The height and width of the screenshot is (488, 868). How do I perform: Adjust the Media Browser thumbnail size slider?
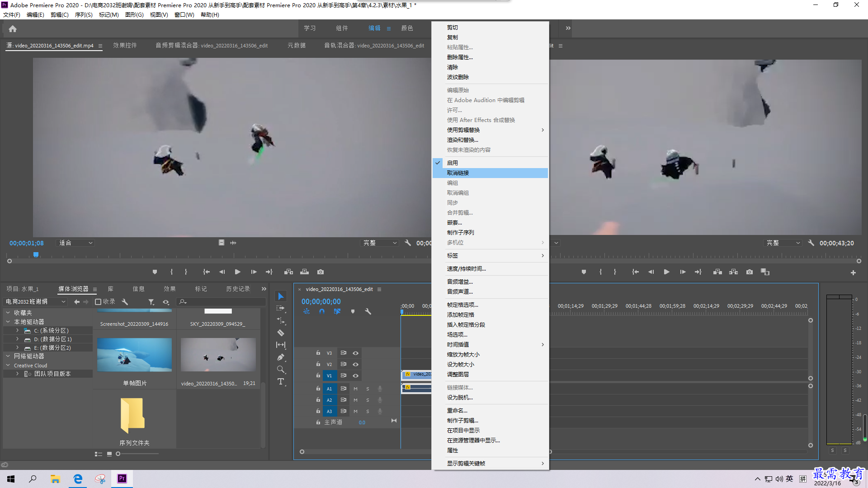coord(118,454)
